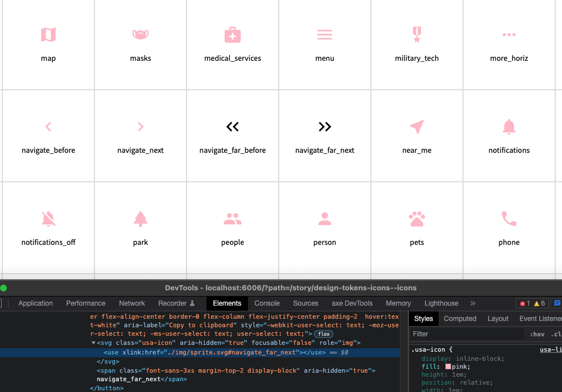Open the Lighthouse tab

pyautogui.click(x=441, y=303)
